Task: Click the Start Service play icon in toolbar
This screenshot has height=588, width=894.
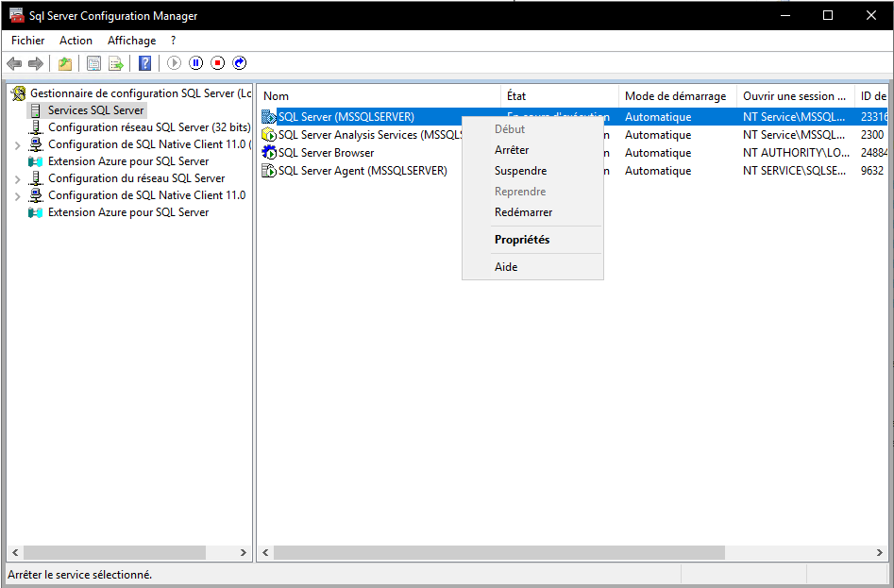Action: pyautogui.click(x=174, y=63)
